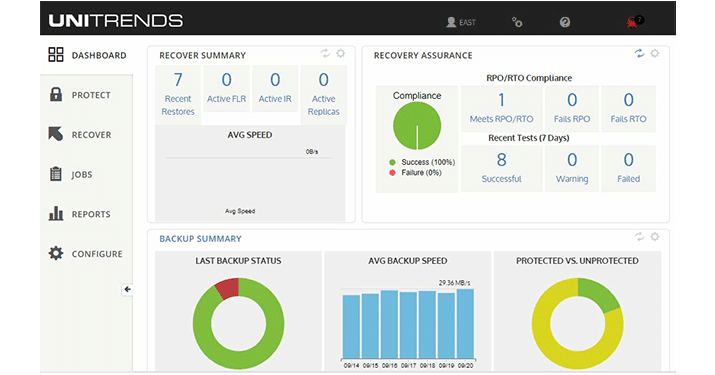
Task: Click the Reports bar chart icon
Action: coord(56,213)
